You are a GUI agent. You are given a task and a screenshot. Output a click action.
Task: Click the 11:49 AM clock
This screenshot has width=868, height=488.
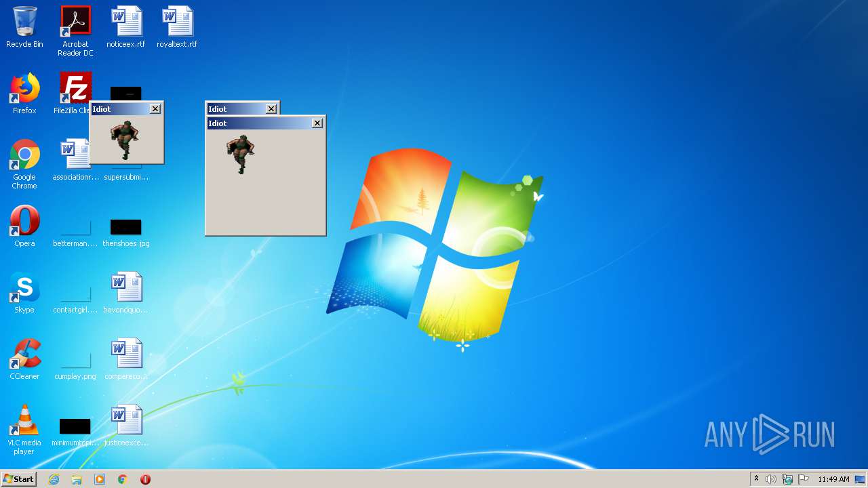pos(833,479)
